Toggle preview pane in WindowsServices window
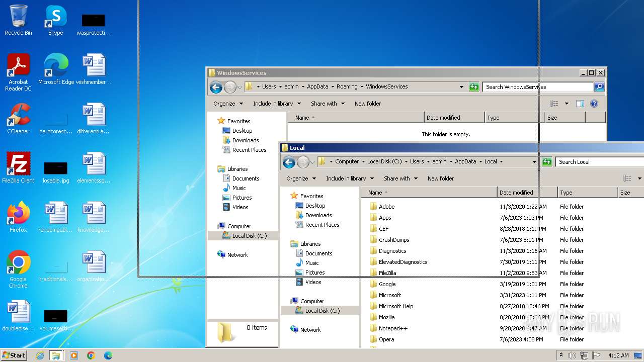The image size is (644, 362). 580,104
